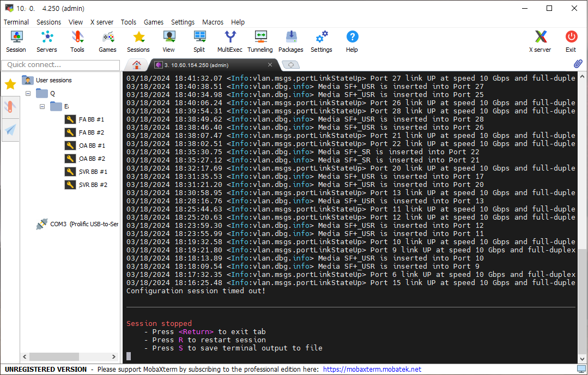Start the X server toolbar icon

pos(541,41)
